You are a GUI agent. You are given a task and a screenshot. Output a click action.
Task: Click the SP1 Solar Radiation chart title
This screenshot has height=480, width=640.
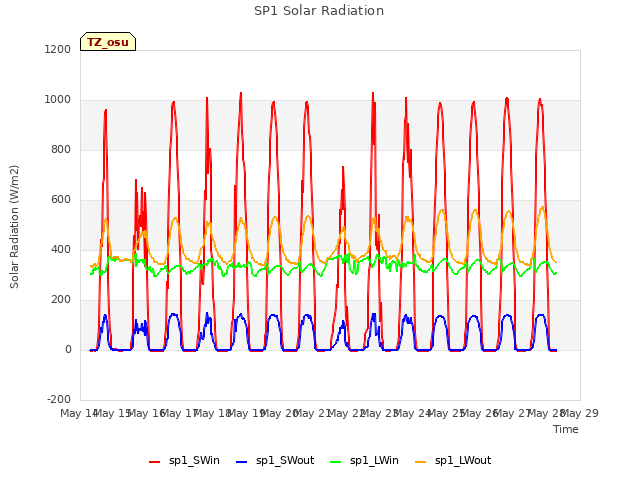[x=319, y=11]
